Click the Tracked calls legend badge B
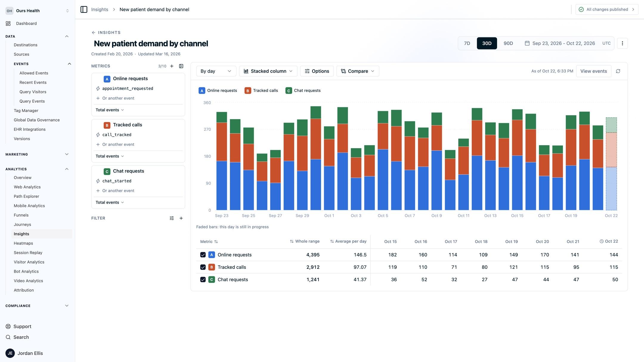The image size is (644, 362). click(248, 91)
